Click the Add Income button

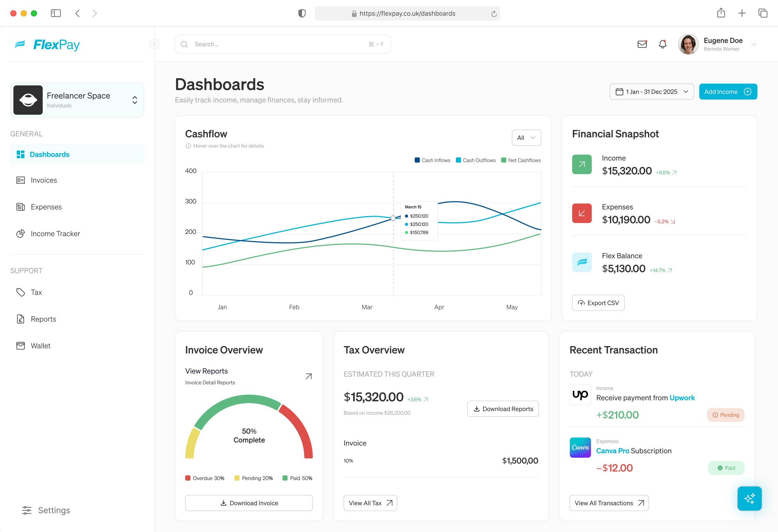pos(728,92)
